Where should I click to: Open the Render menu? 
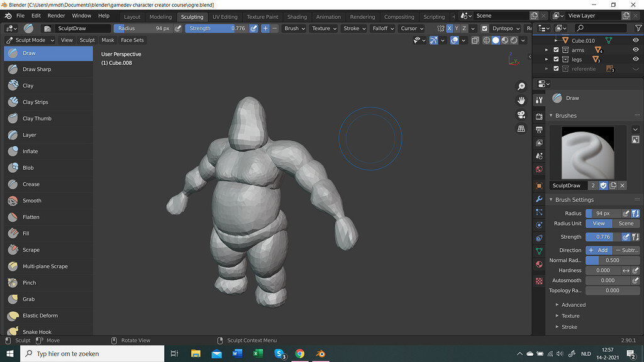(x=56, y=16)
